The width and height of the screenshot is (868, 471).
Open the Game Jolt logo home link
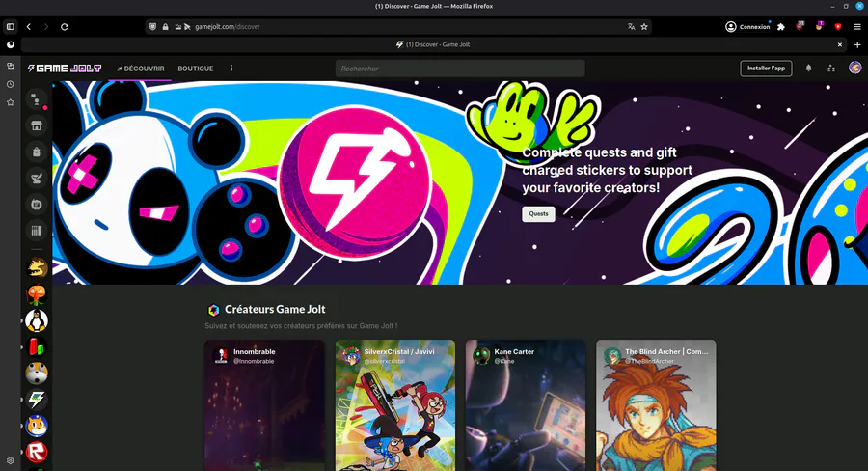pos(65,69)
